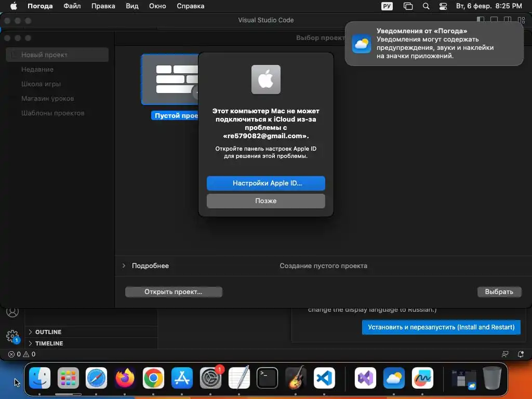Select the Пустой проект thumbnail
Screen dimensions: 532x399
click(x=170, y=79)
